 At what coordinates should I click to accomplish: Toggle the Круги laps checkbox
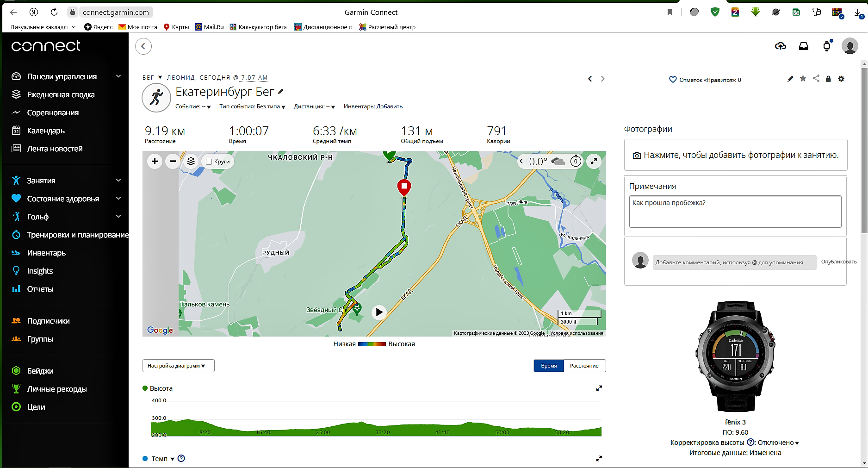coord(209,162)
